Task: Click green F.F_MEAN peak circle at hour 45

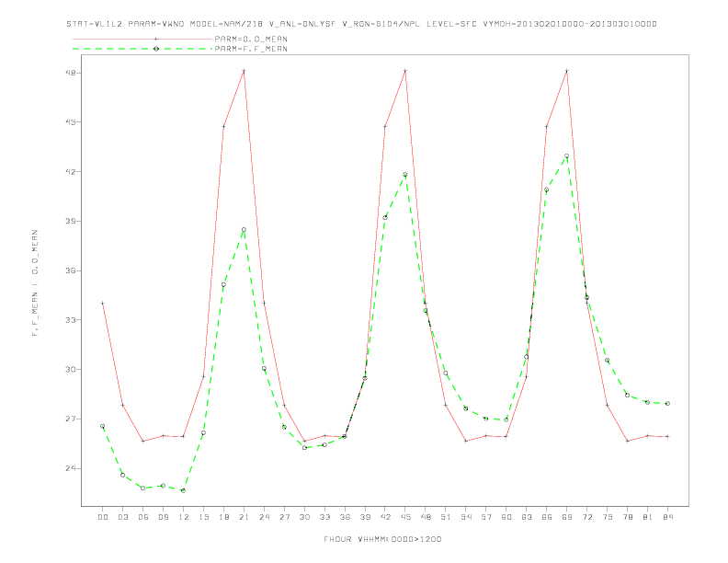Action: 405,175
